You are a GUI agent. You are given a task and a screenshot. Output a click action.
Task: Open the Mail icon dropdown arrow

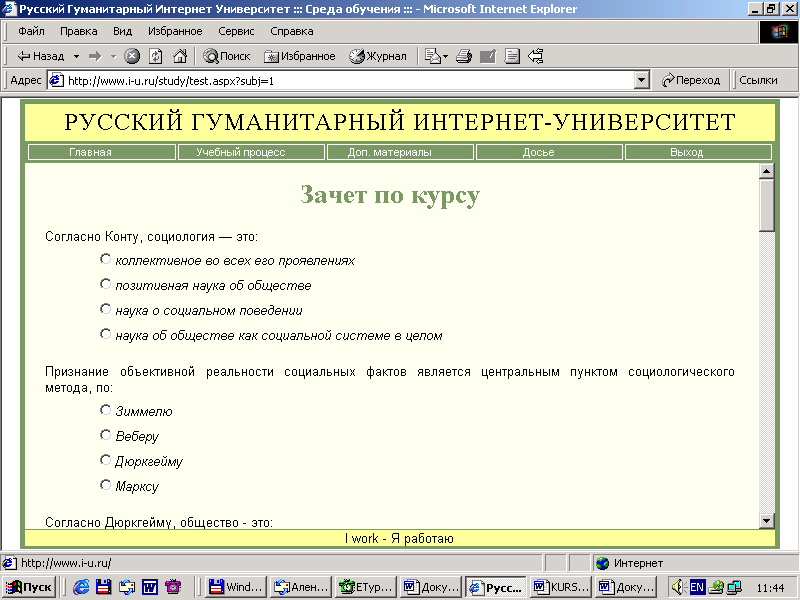[445, 56]
